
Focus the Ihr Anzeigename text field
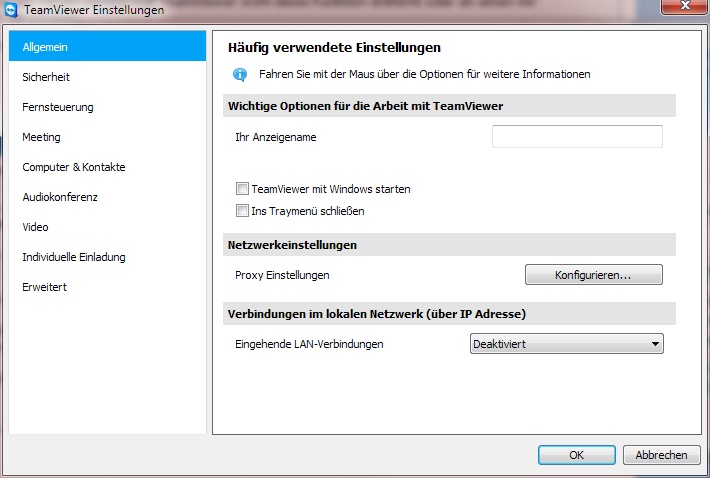point(577,136)
